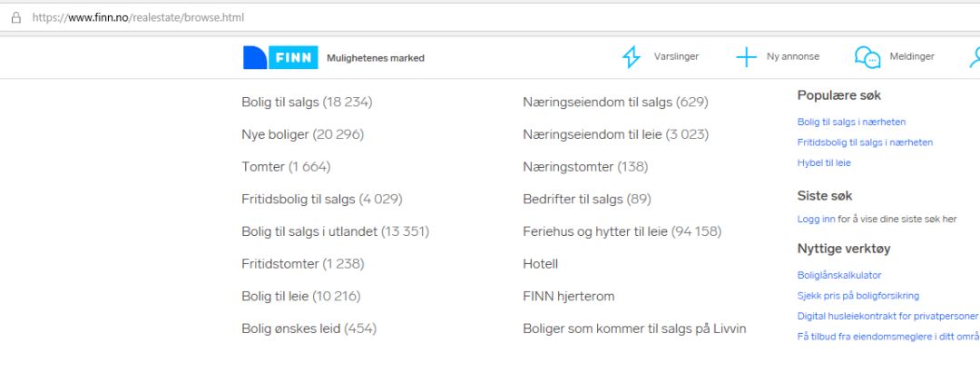Image resolution: width=980 pixels, height=373 pixels.
Task: Click the padlock icon in address bar
Action: click(16, 17)
